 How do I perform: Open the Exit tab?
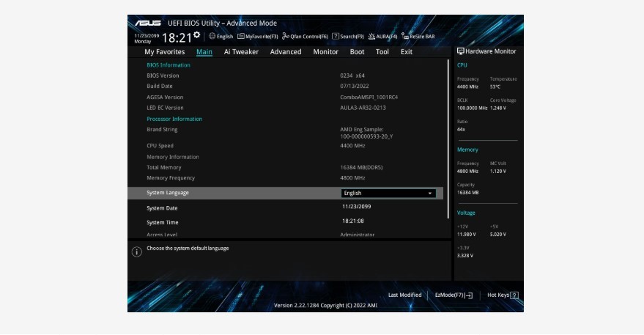pos(407,52)
